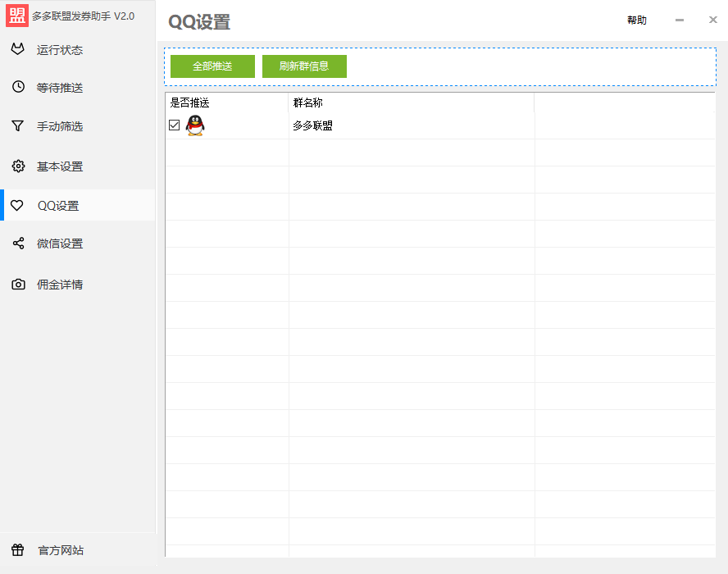This screenshot has width=728, height=574.
Task: Click the QQ设置 page heading
Action: pos(199,22)
